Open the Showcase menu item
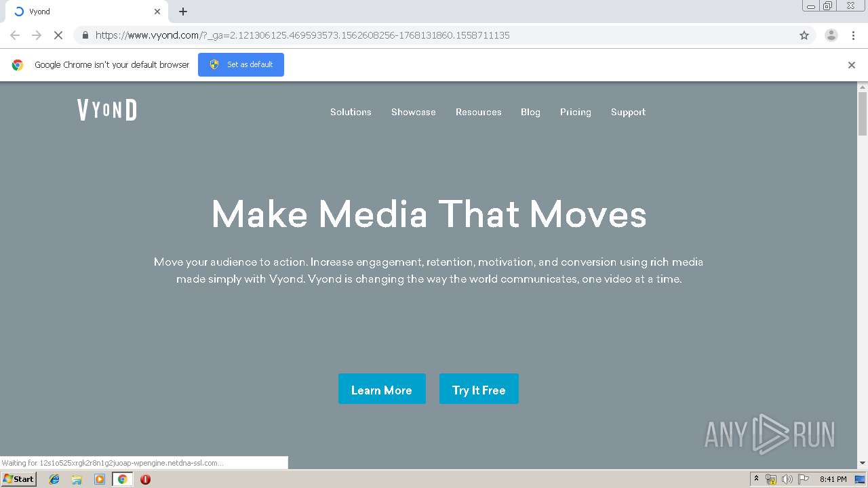This screenshot has width=868, height=488. [x=414, y=112]
